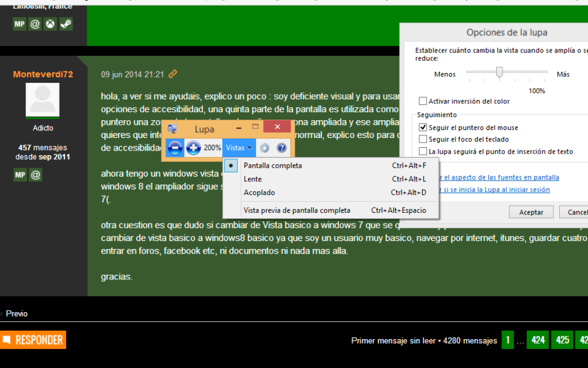
Task: Zoom out with the Lupa minus button
Action: (x=175, y=148)
